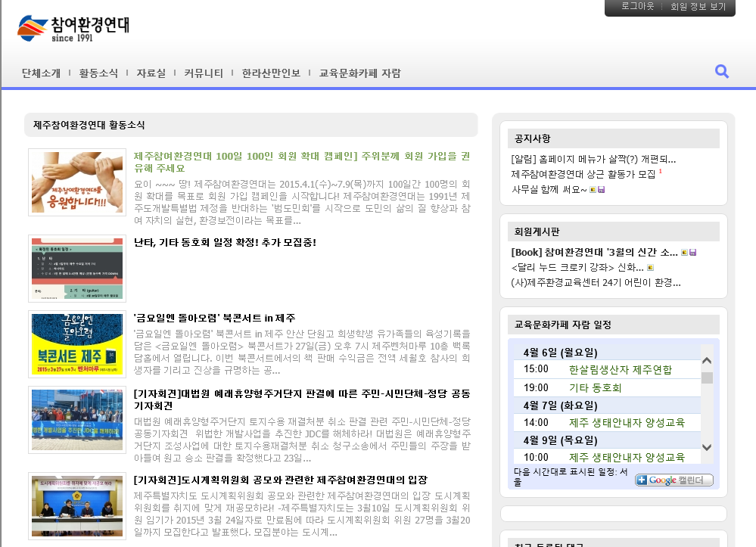This screenshot has width=756, height=547.
Task: Click calendar event 한살림생산자 제주연합
Action: click(621, 370)
